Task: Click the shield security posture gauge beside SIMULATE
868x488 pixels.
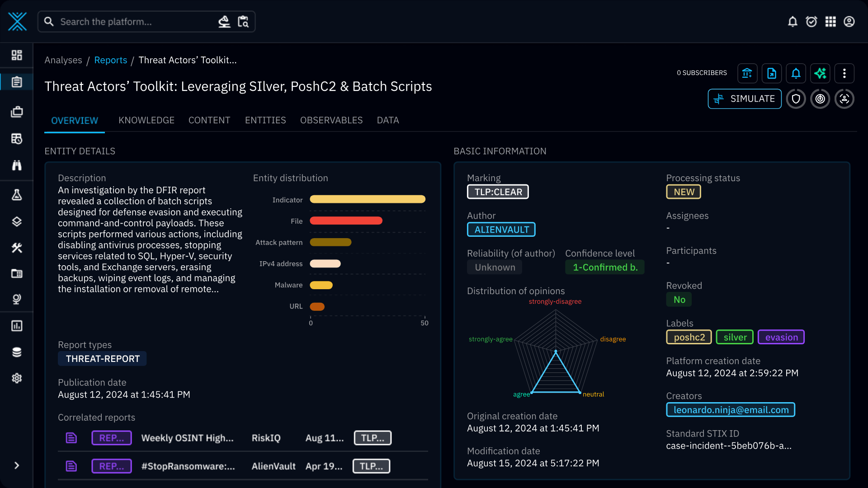Action: (x=796, y=99)
